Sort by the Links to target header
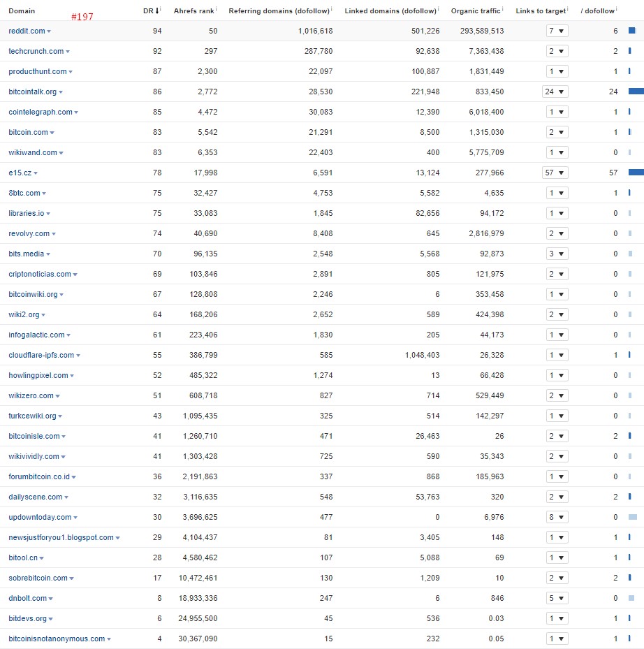Viewport: 644px width, 649px height. point(541,11)
